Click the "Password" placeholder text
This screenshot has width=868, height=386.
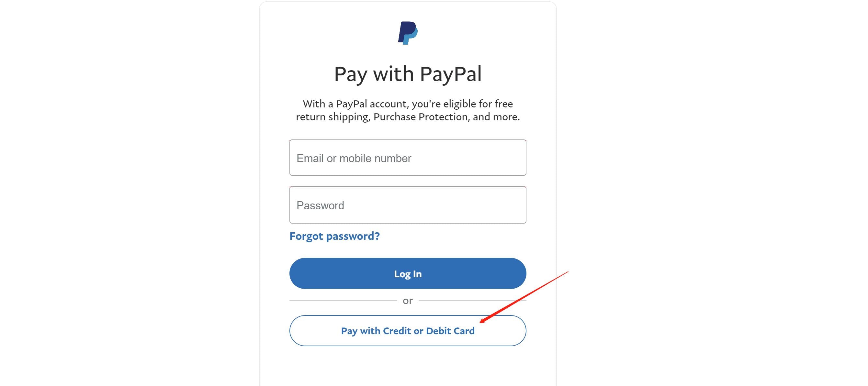click(320, 205)
